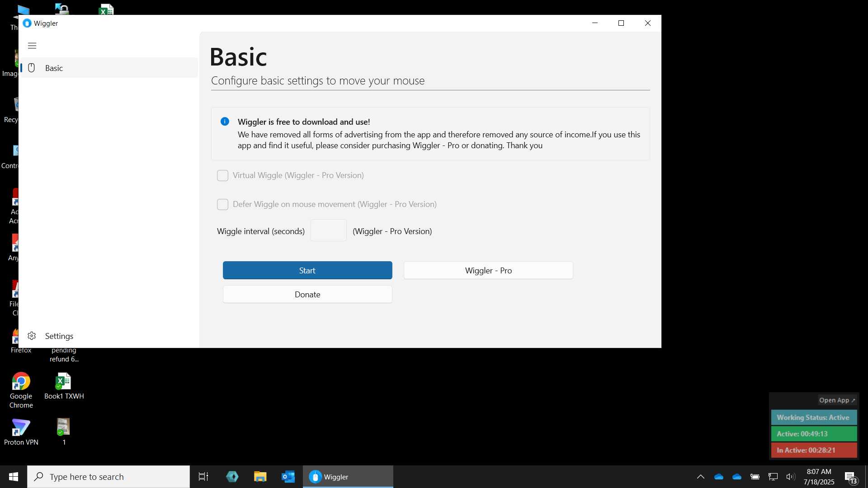Select the Firefox desktop shortcut
This screenshot has height=488, width=868.
[21, 350]
